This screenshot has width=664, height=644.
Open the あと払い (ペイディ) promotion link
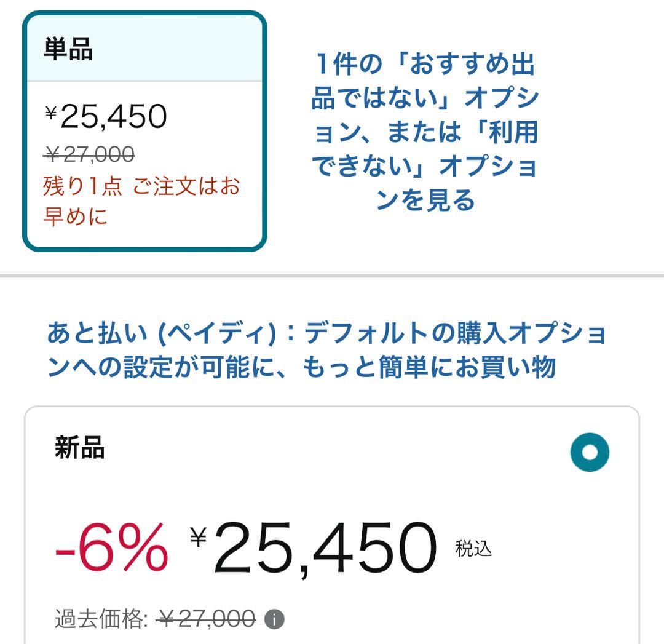pos(326,349)
